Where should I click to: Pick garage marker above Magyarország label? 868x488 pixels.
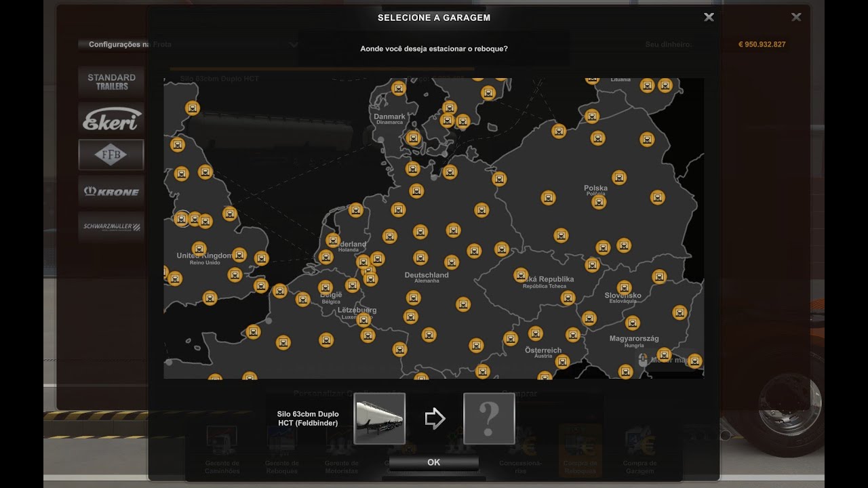pyautogui.click(x=633, y=323)
